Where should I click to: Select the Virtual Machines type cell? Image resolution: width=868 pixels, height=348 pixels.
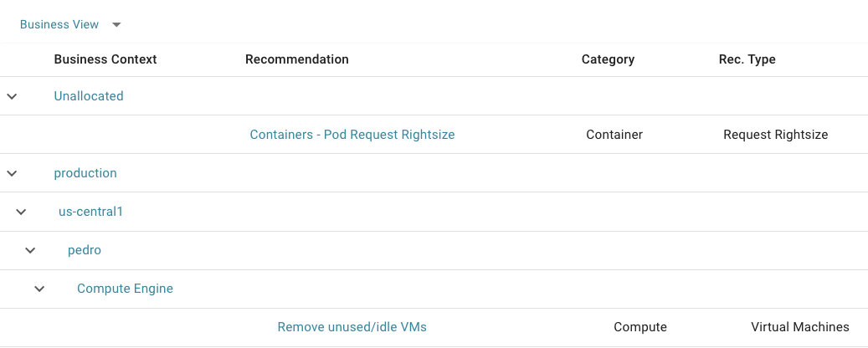pos(800,327)
